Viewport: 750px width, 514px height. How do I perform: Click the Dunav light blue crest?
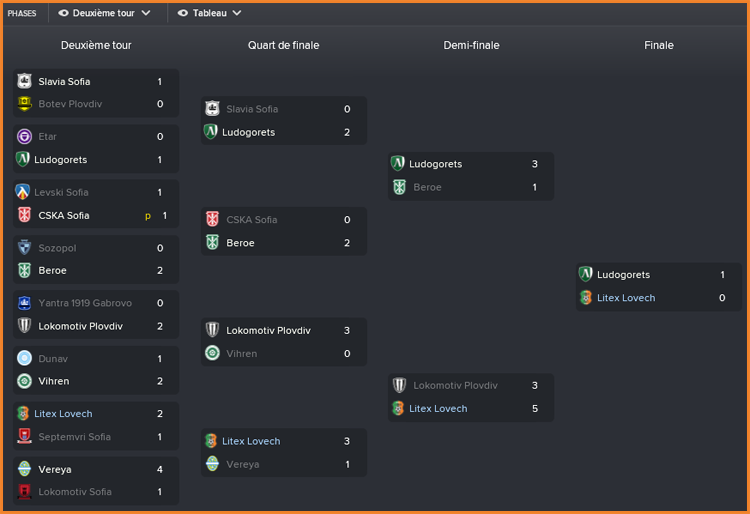(x=24, y=358)
